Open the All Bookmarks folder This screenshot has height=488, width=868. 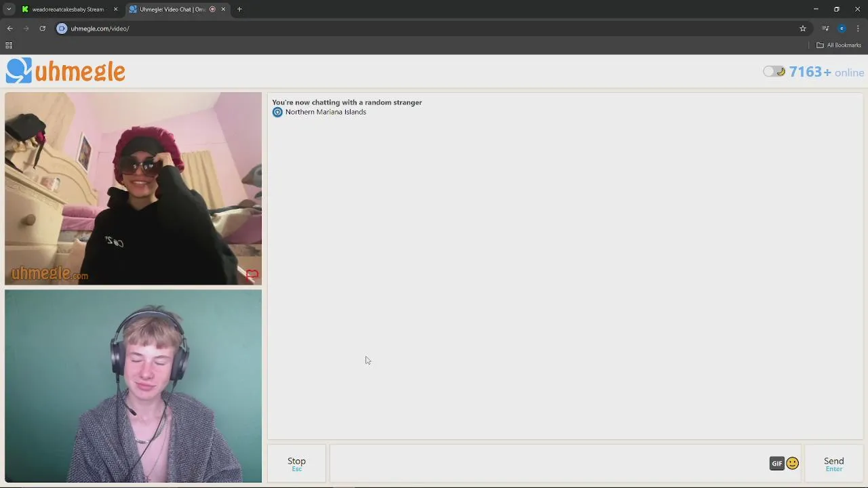coord(839,45)
